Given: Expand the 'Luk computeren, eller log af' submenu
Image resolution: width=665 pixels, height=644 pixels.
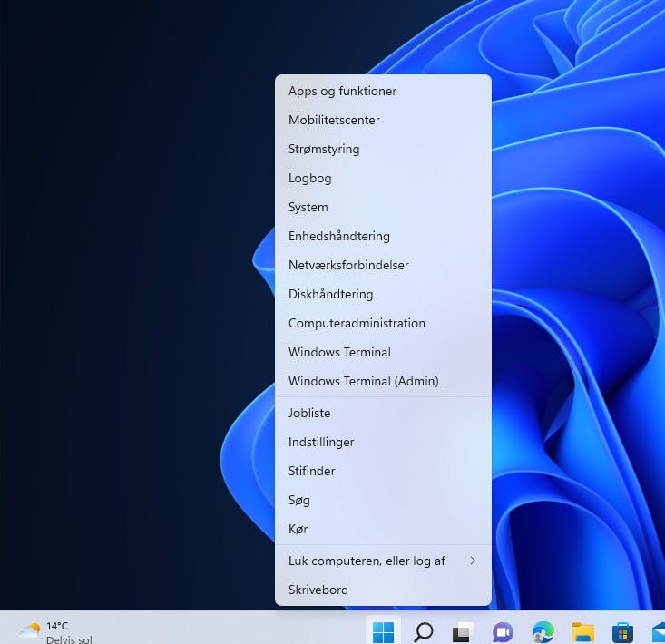Looking at the screenshot, I should pyautogui.click(x=383, y=561).
